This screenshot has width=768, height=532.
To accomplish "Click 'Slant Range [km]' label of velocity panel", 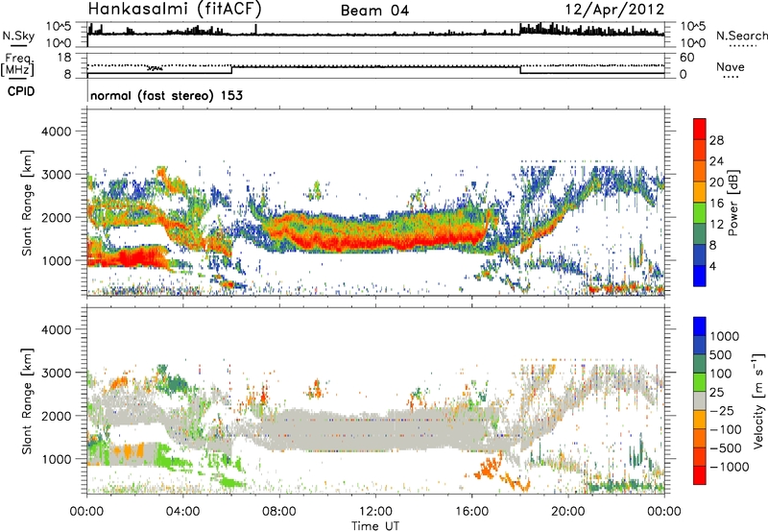I will [28, 401].
